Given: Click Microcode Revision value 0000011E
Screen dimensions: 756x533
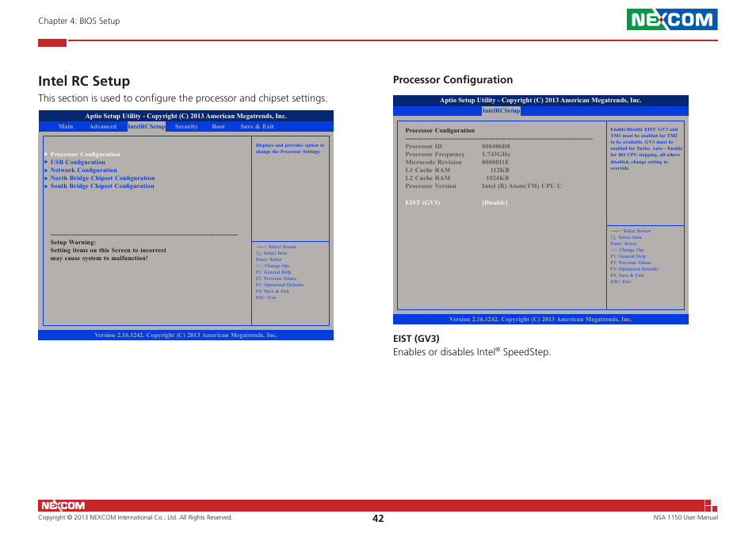Looking at the screenshot, I should click(495, 162).
